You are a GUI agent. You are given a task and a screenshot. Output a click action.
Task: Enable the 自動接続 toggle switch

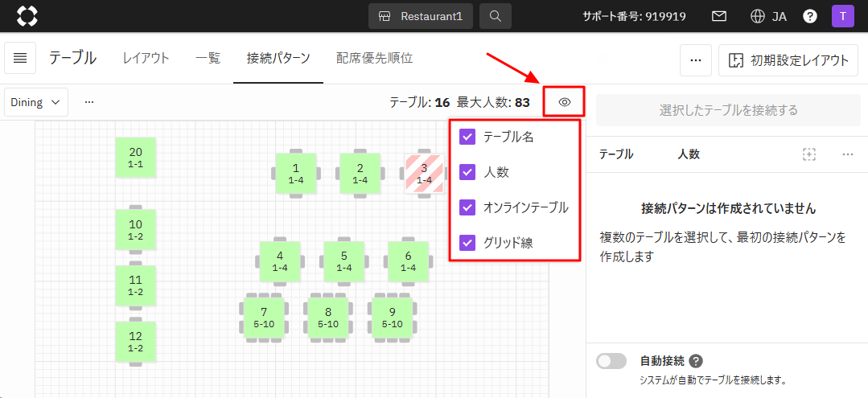point(611,362)
